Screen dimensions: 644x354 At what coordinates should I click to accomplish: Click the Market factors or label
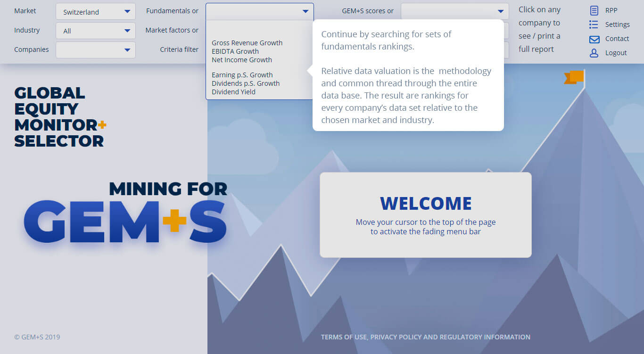(172, 30)
